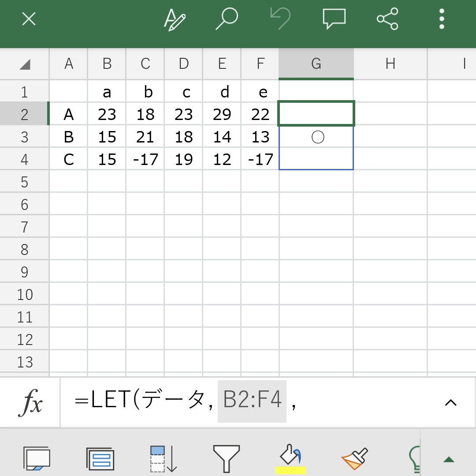Select cell F2 containing 22
This screenshot has width=476, height=476.
pos(260,114)
